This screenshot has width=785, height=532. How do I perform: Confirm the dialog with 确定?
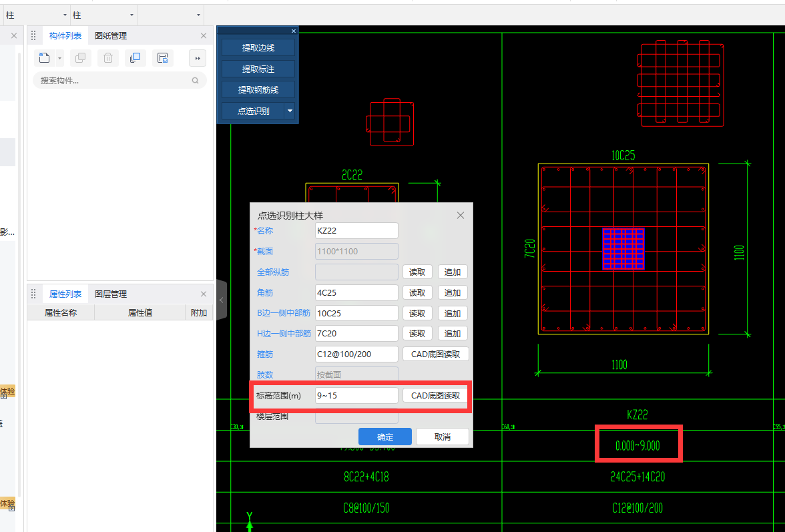385,437
